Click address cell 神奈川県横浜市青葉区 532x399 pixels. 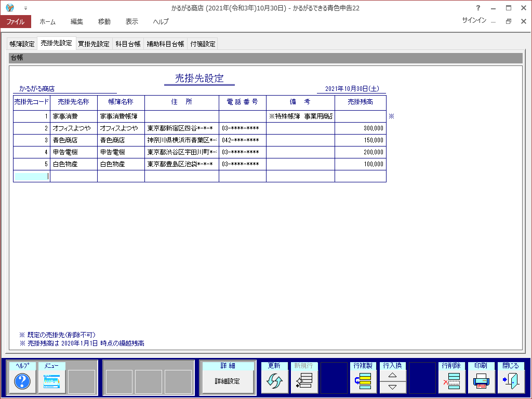point(181,140)
